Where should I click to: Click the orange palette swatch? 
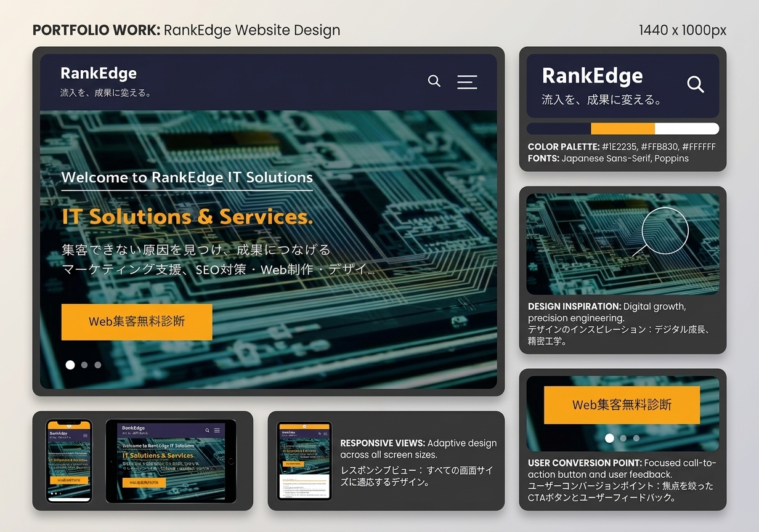623,129
